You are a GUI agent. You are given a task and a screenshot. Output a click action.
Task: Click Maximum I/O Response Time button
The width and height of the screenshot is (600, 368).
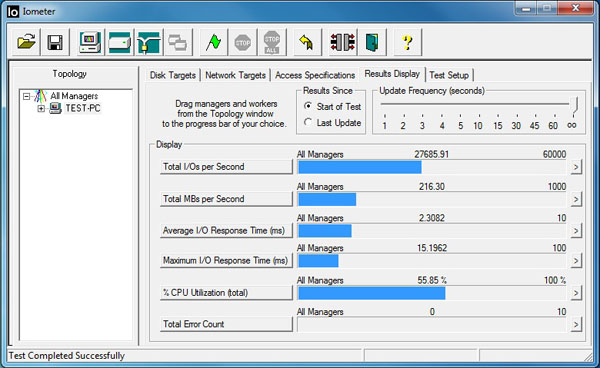coord(226,261)
